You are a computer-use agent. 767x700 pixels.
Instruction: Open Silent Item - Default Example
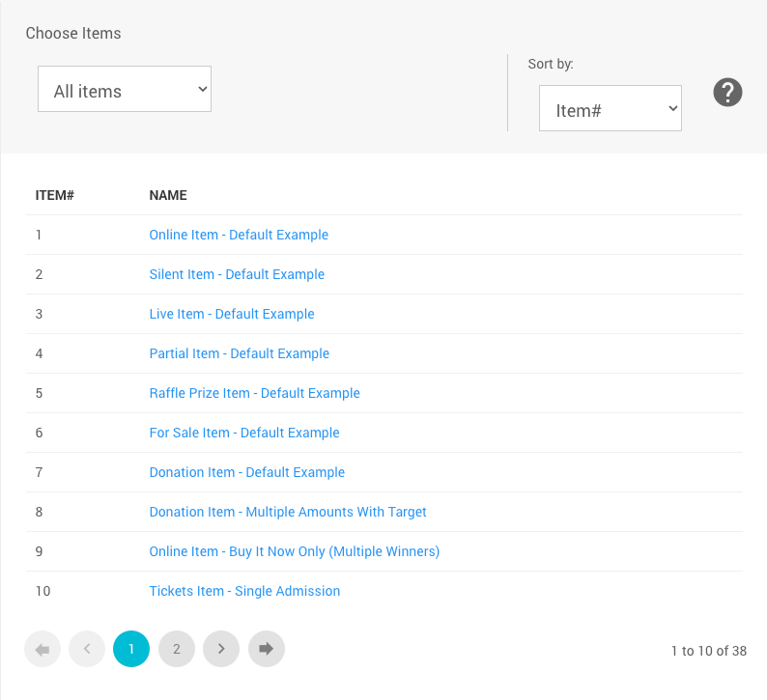coord(237,274)
